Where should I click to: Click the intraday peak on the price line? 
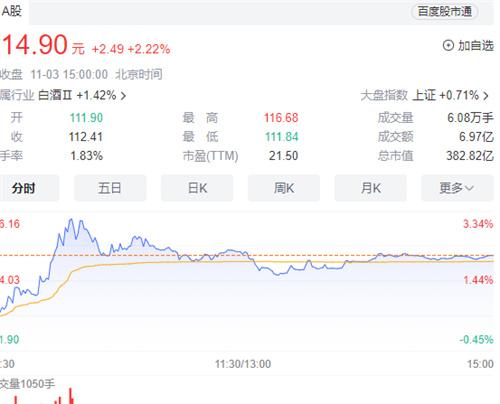[71, 219]
